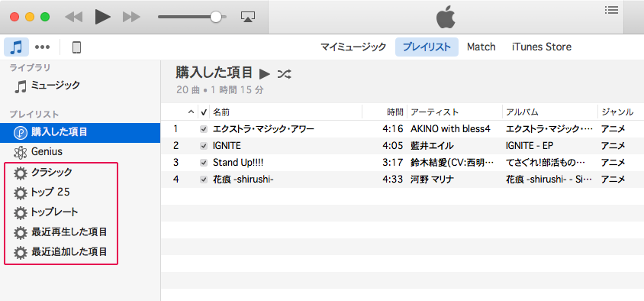This screenshot has width=644, height=301.
Task: Select the プレイリスト tab
Action: coord(427,47)
